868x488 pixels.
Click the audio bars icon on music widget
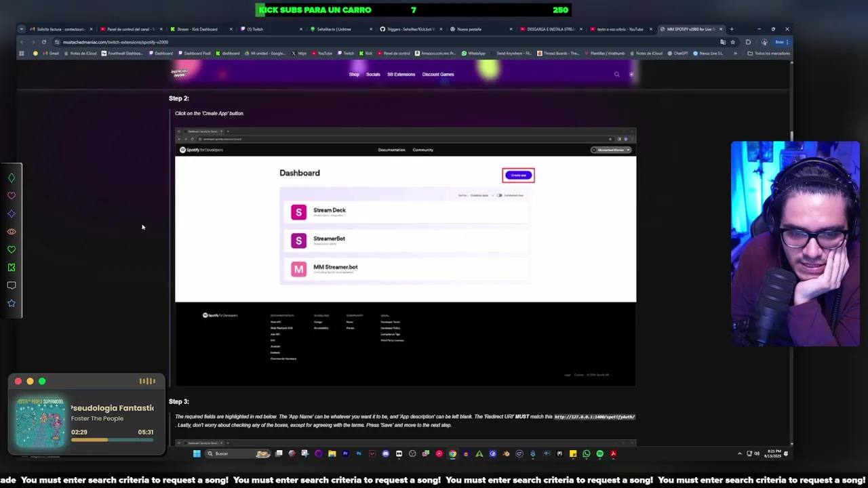point(147,382)
